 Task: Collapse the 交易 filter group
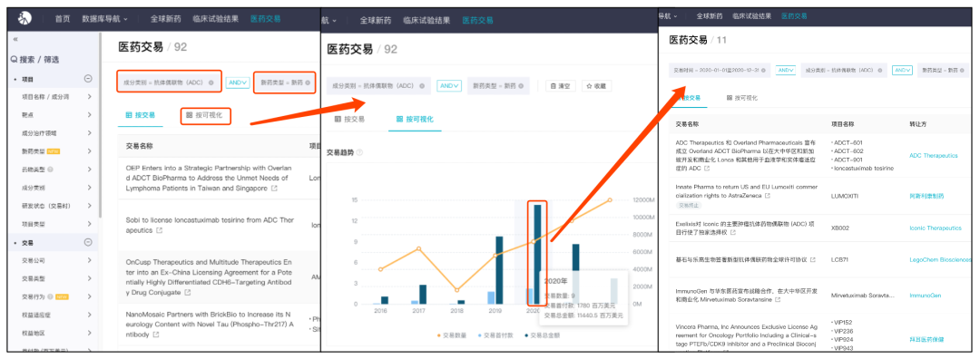(x=88, y=242)
